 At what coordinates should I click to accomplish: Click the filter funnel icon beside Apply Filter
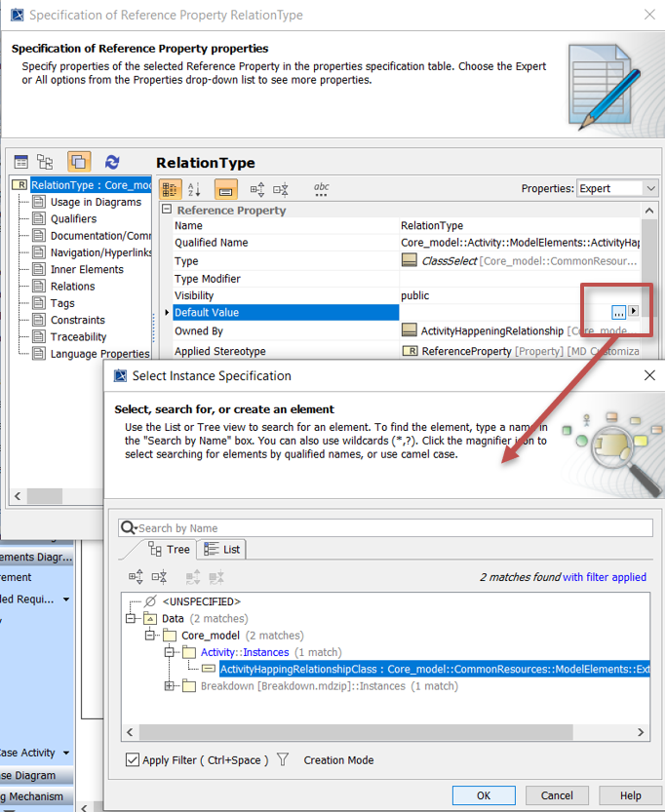pos(283,759)
